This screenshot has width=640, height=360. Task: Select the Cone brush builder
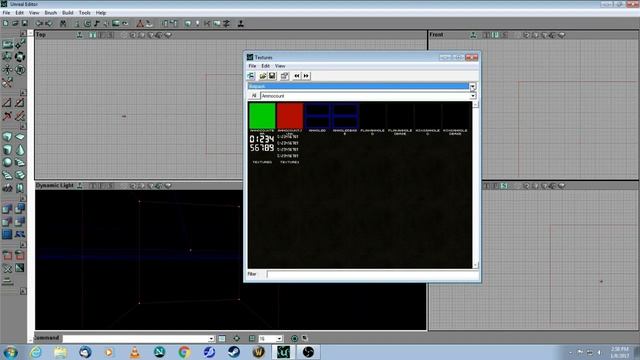pyautogui.click(x=20, y=150)
